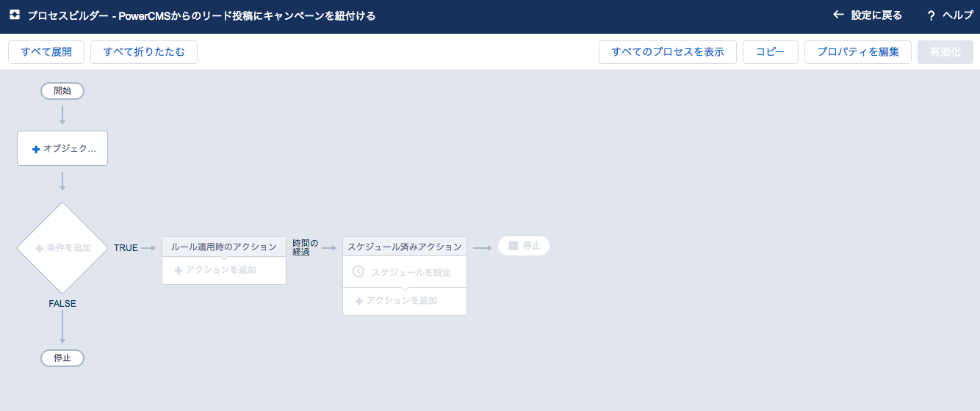Select the 開始 start node

coord(62,91)
